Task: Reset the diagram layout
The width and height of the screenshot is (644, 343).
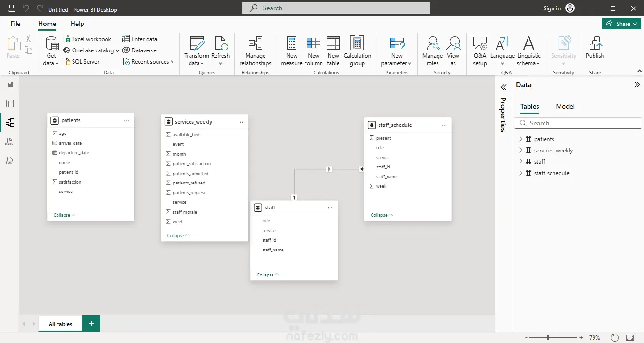Action: point(614,338)
